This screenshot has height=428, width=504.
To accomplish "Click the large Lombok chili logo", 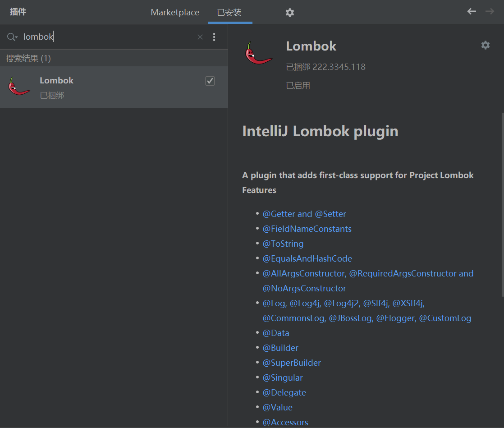I will click(259, 53).
